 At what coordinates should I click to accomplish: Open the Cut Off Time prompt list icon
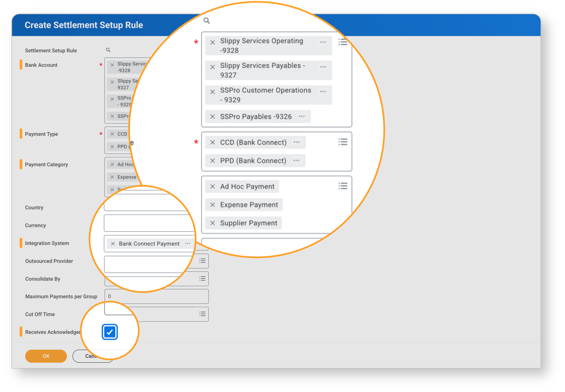(x=202, y=314)
